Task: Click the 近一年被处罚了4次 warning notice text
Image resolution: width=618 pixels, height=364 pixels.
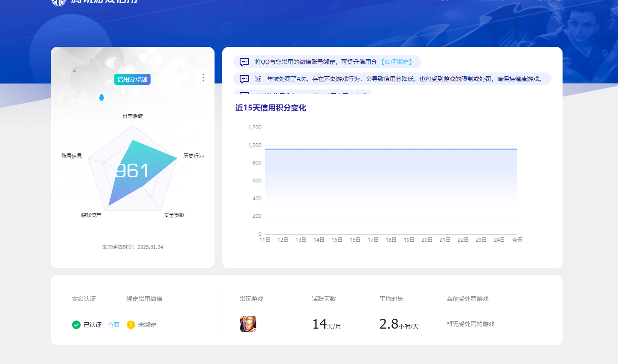Action: click(400, 79)
